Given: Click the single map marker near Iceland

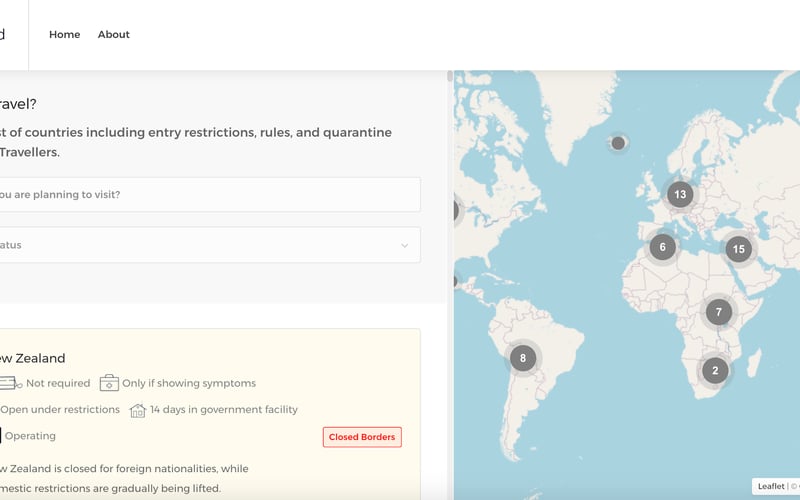Looking at the screenshot, I should (x=618, y=143).
